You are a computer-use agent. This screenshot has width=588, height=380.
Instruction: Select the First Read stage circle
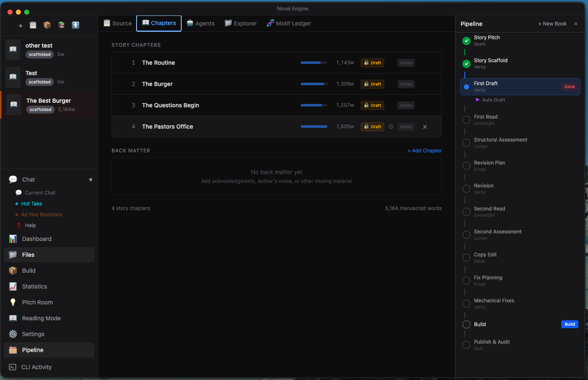(x=466, y=120)
